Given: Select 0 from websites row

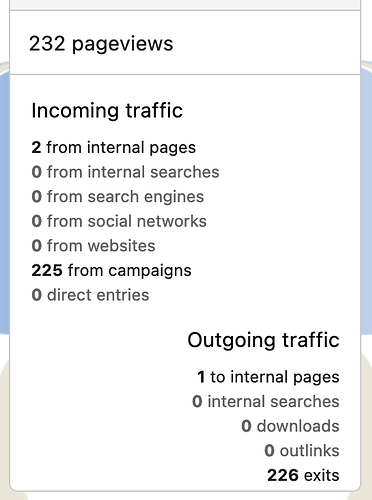Looking at the screenshot, I should tap(93, 246).
